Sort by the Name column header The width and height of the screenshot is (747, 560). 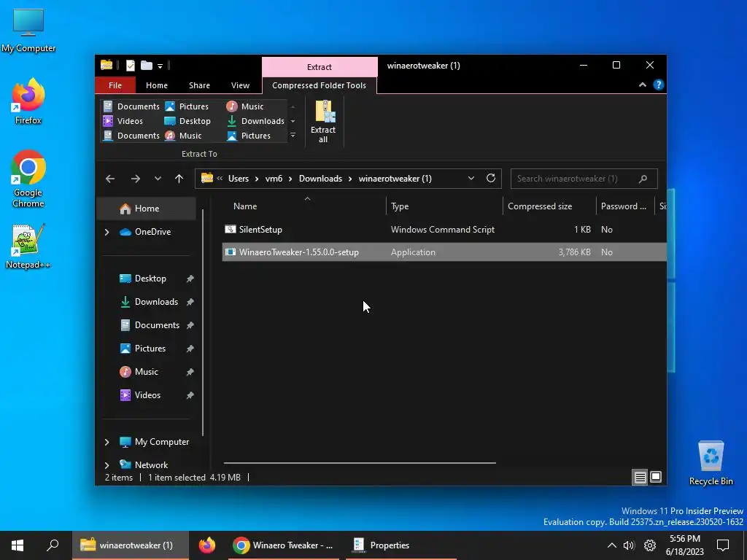[304, 206]
